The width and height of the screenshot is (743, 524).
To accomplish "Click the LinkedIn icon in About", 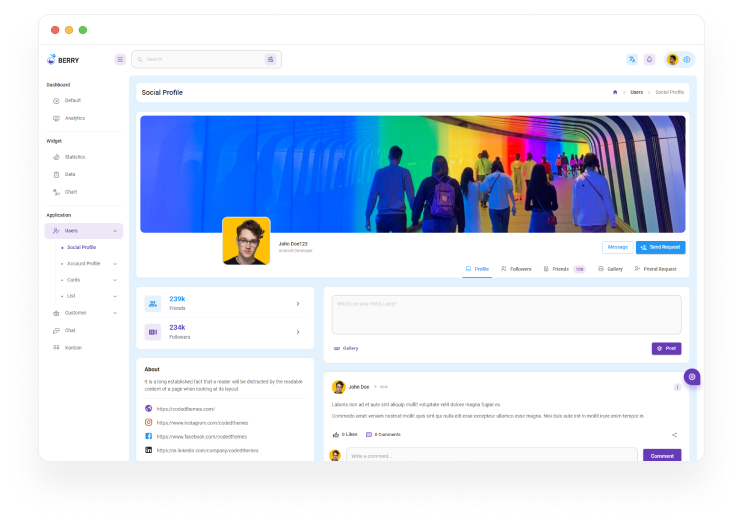I will point(148,450).
